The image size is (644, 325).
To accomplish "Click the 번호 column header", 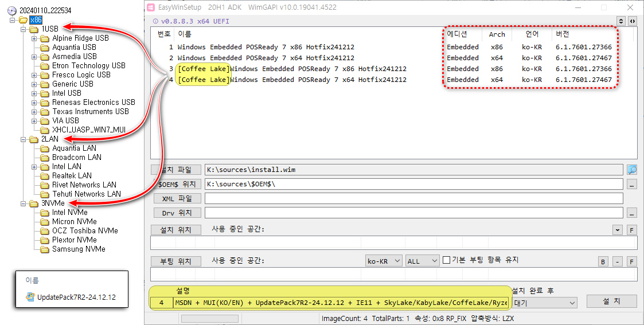I will (x=164, y=34).
